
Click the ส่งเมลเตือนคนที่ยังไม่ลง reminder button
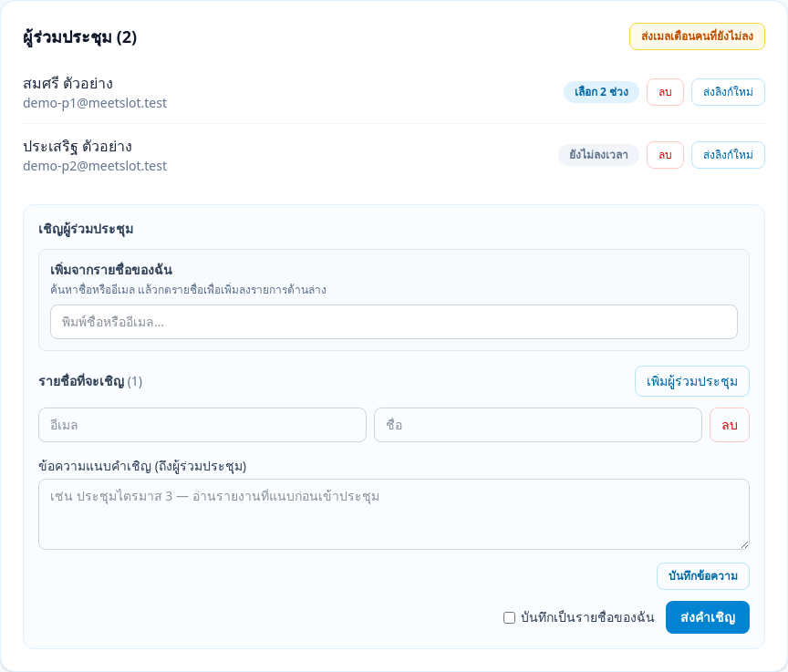point(697,36)
